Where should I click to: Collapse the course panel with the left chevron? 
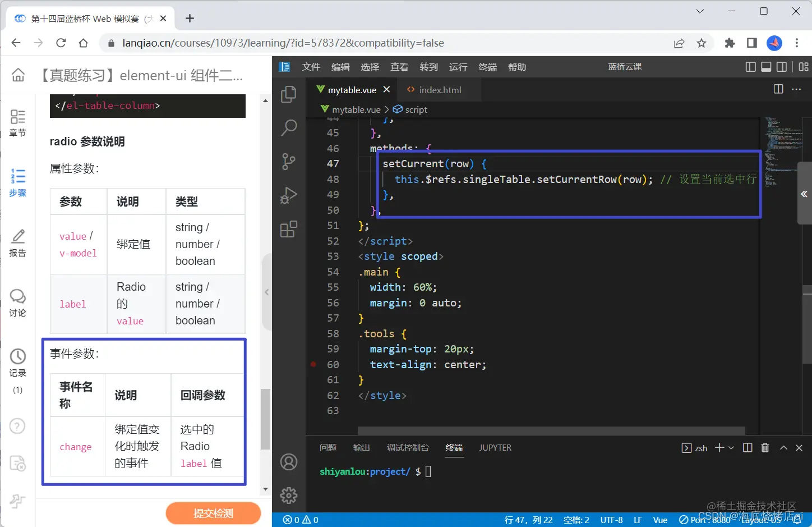pyautogui.click(x=266, y=291)
